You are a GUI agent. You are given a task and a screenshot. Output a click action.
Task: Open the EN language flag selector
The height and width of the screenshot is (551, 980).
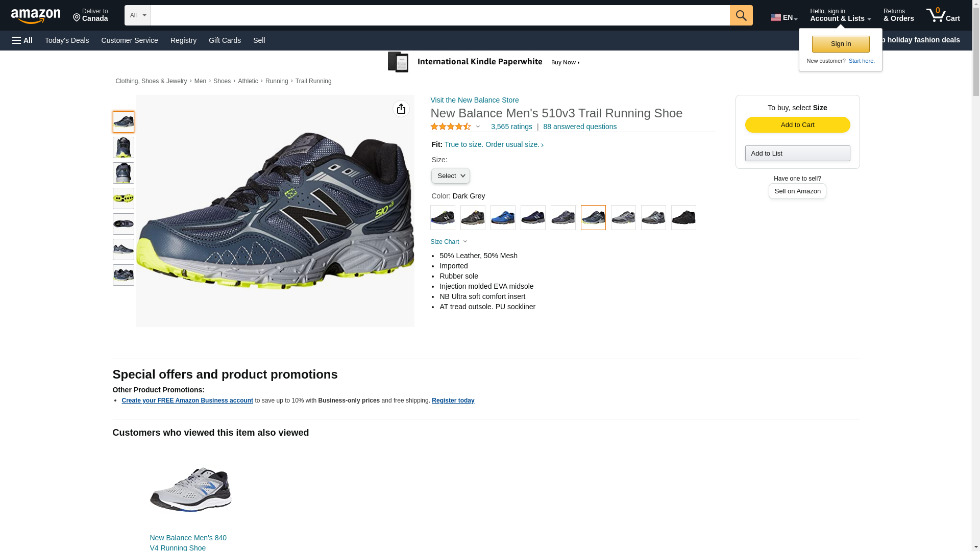783,17
